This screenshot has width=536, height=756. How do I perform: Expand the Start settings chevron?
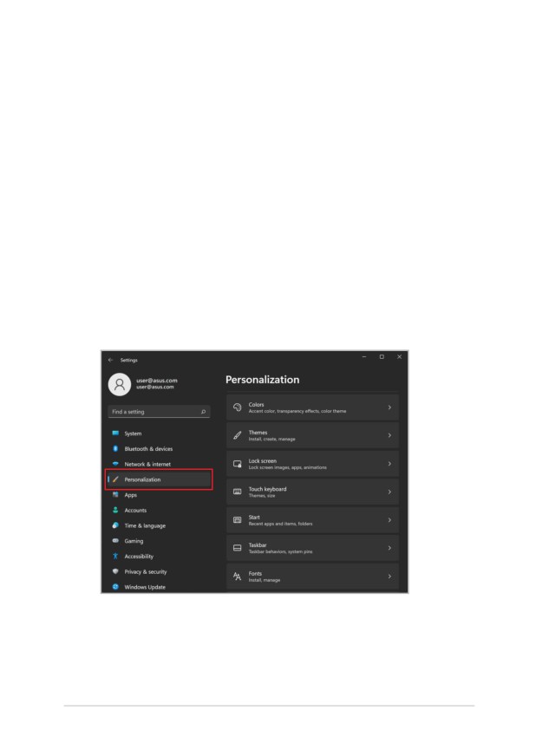389,520
